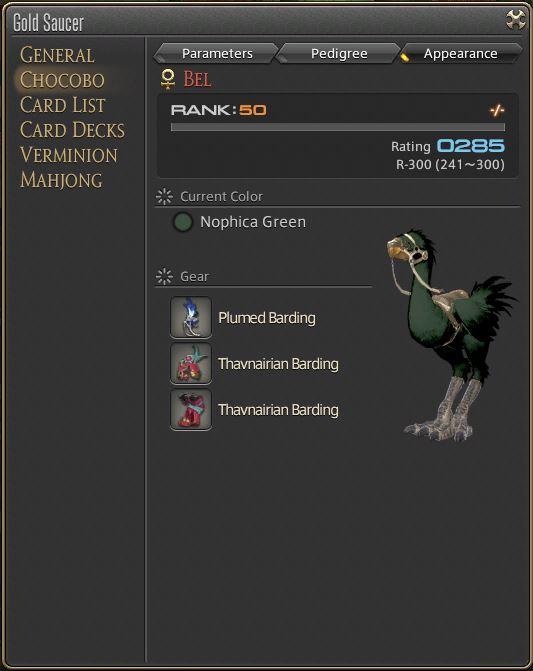Select Chocobo in the sidebar

(62, 80)
